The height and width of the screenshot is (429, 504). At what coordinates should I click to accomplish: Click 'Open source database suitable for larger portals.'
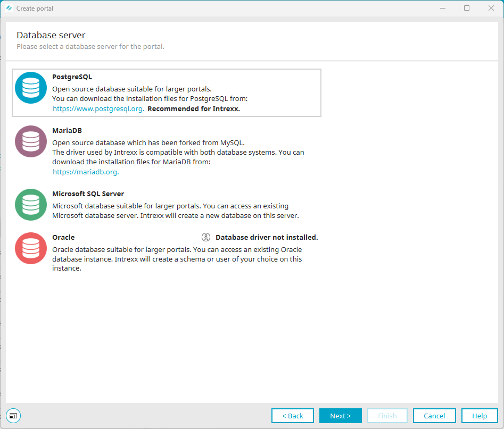(x=132, y=89)
